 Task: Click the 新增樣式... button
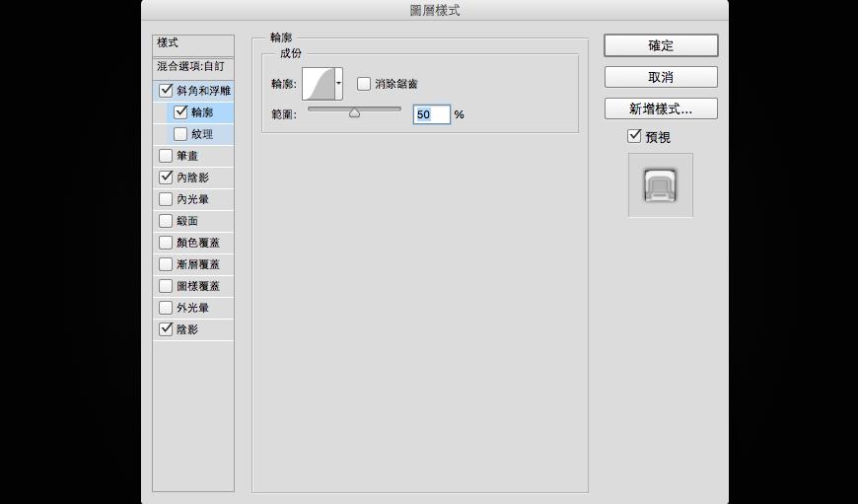click(661, 108)
